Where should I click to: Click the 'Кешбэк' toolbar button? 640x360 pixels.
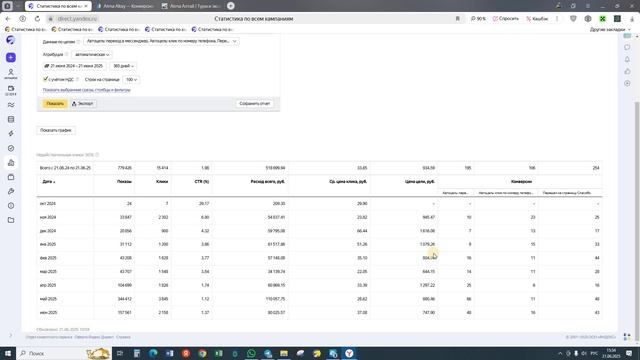[x=537, y=19]
